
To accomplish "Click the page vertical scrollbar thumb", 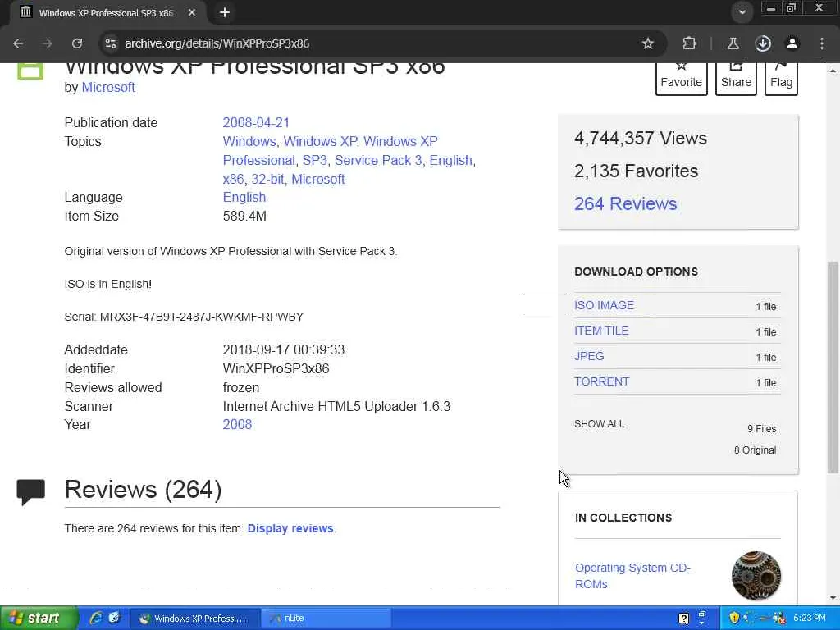I will click(833, 367).
